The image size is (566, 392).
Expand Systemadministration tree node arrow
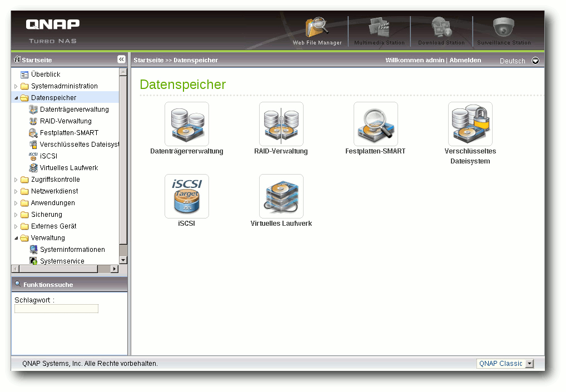(x=16, y=86)
